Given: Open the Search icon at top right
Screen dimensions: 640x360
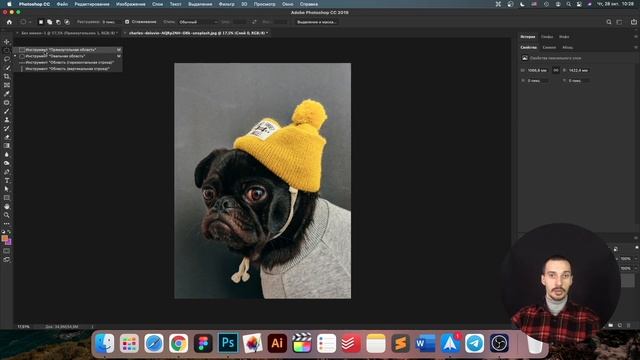Looking at the screenshot, I should click(x=609, y=22).
